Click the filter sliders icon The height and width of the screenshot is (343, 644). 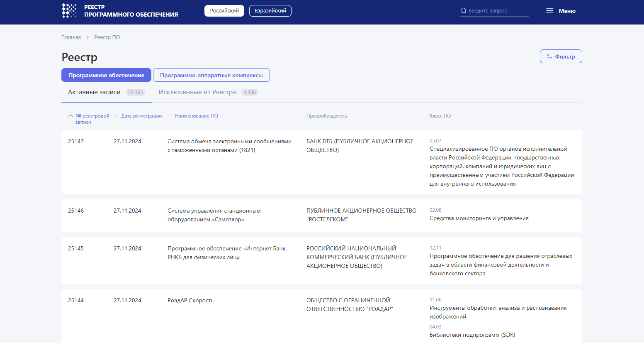point(549,56)
